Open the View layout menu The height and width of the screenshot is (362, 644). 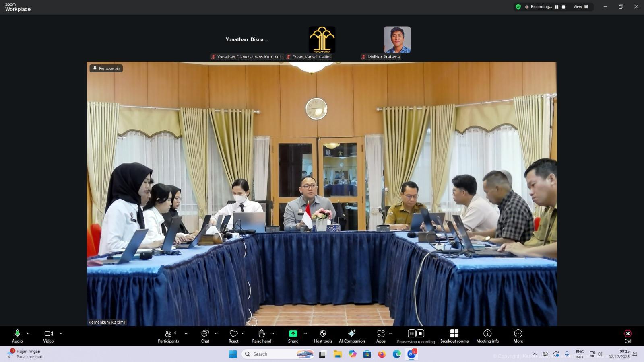(x=581, y=7)
